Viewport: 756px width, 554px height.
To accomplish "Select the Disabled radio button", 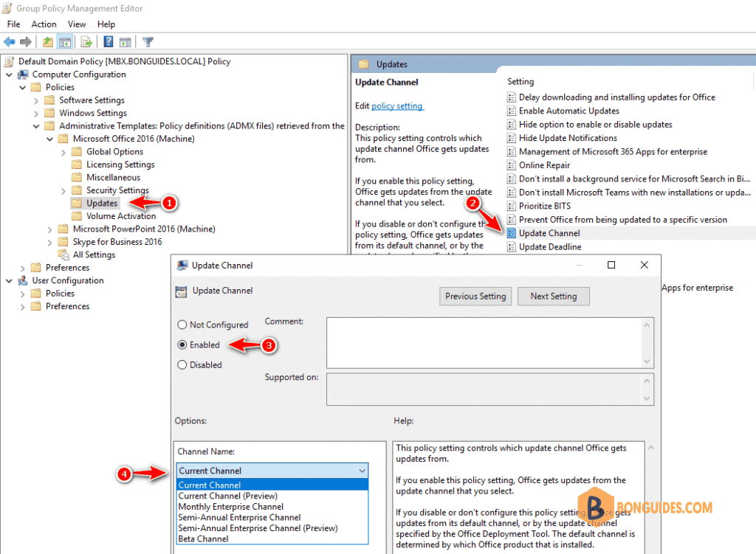I will click(182, 365).
